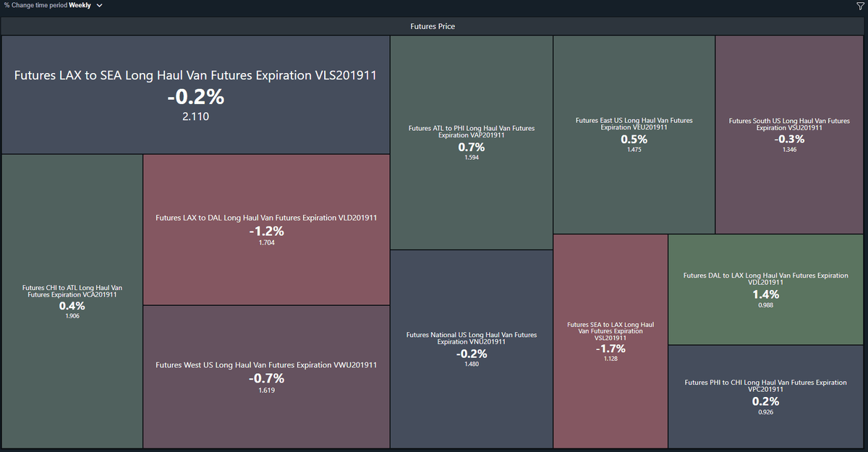Click the -1.7% change value

coord(610,349)
